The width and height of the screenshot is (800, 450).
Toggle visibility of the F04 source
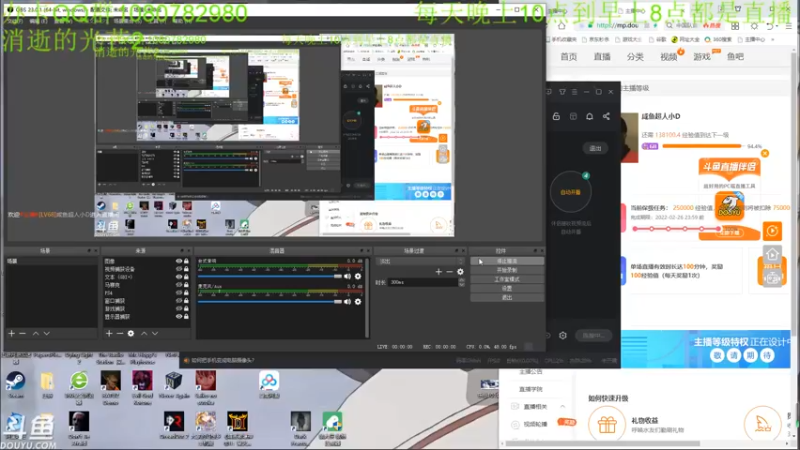click(x=179, y=293)
